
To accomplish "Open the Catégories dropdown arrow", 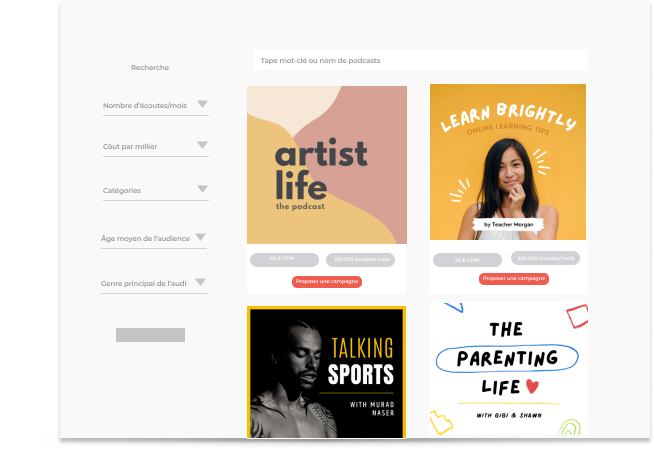I will coord(202,189).
